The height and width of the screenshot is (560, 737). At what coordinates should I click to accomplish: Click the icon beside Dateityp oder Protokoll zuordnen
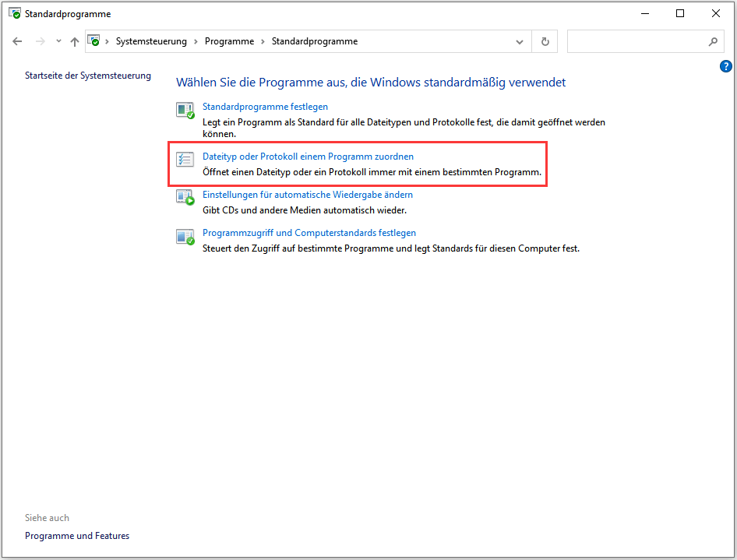click(x=185, y=159)
